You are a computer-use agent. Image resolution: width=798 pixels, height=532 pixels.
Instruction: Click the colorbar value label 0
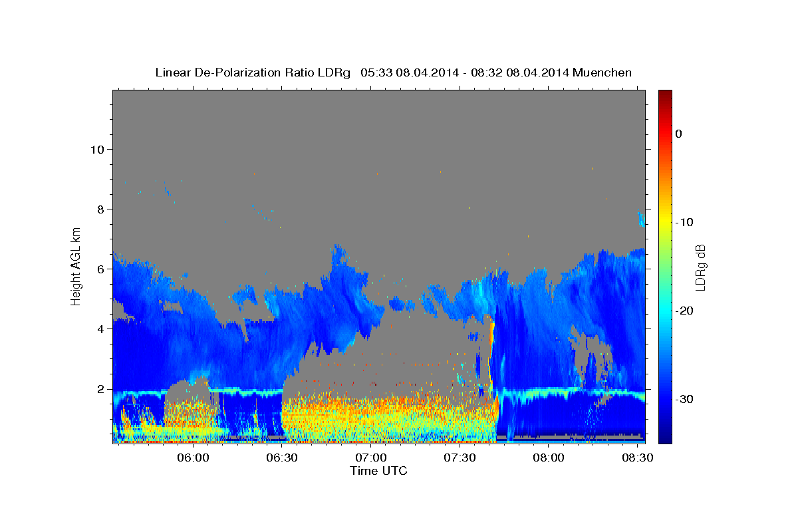pos(679,134)
